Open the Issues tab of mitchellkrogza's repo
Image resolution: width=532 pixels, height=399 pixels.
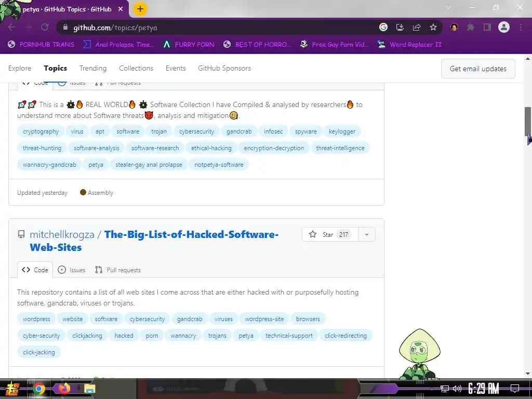point(72,270)
